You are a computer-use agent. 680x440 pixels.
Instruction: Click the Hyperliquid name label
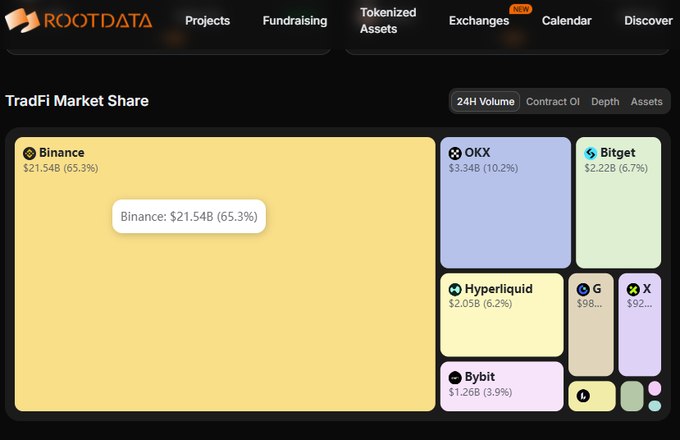[x=498, y=289]
